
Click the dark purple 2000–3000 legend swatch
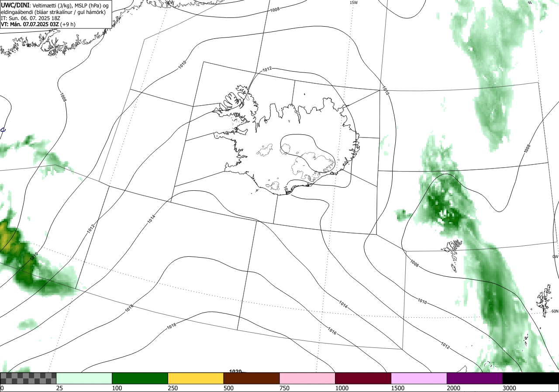475,378
